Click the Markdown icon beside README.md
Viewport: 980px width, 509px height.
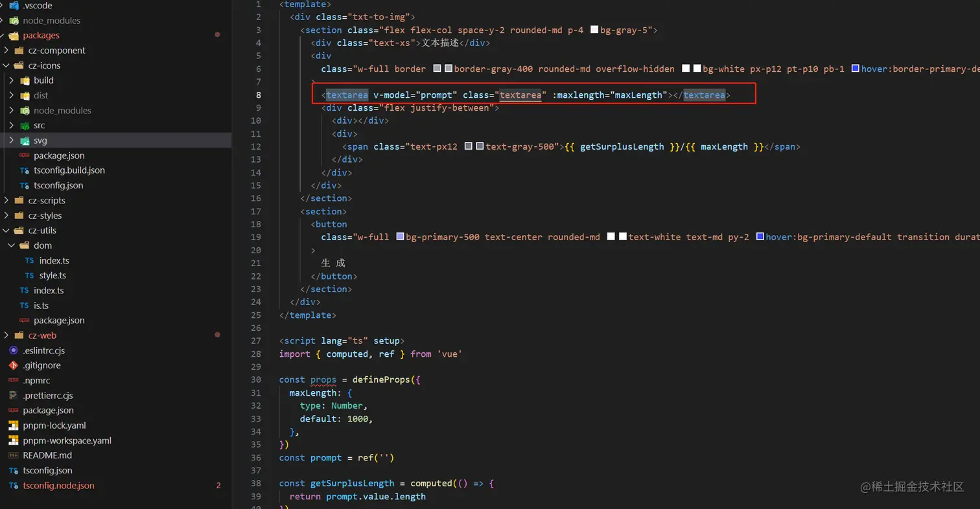point(14,455)
